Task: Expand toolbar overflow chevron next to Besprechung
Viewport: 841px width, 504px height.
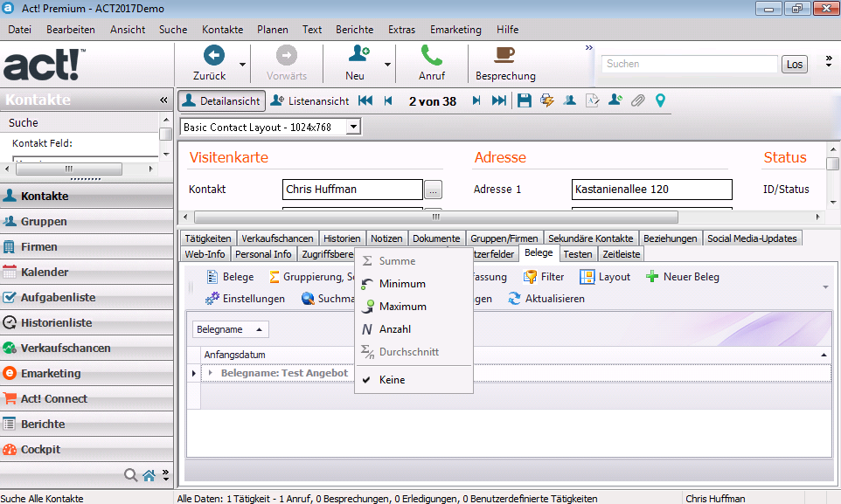Action: click(x=589, y=48)
